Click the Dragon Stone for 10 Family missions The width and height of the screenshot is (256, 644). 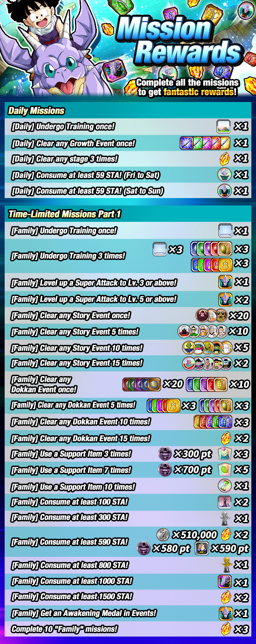(225, 628)
